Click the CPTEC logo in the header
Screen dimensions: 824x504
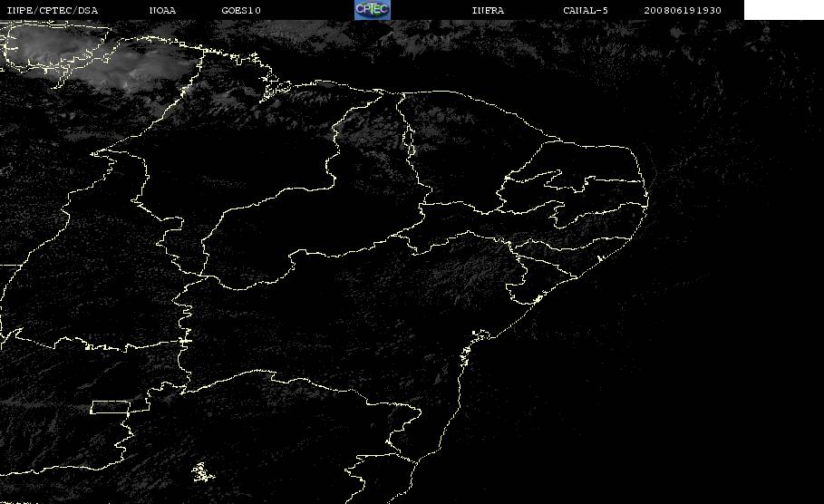click(372, 9)
